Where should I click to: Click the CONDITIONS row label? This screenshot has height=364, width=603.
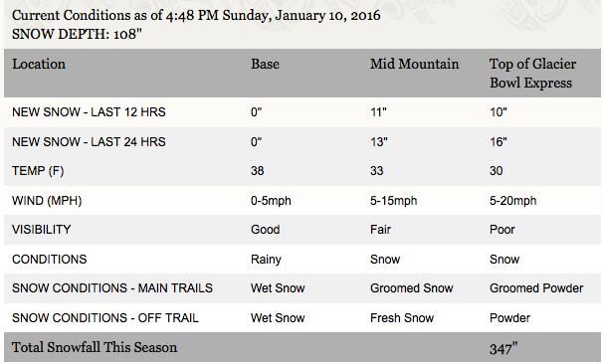coord(49,259)
